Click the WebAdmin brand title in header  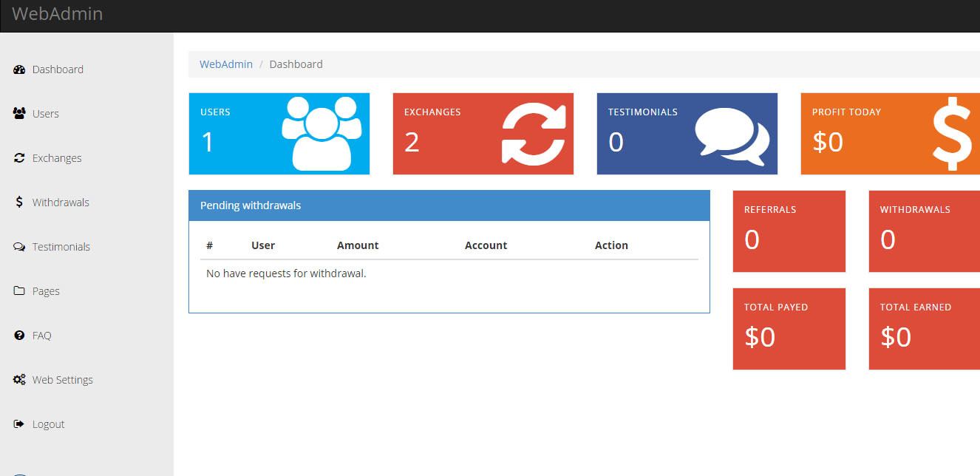pyautogui.click(x=58, y=13)
